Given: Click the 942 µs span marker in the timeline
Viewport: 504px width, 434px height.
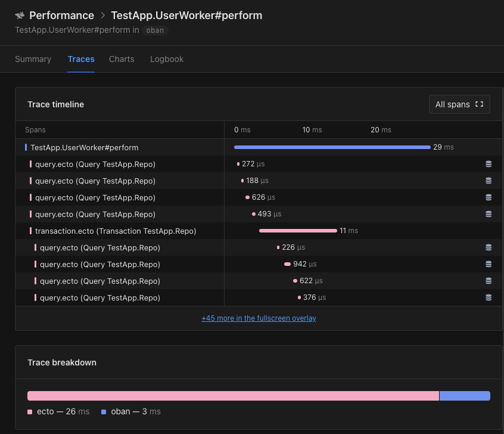Looking at the screenshot, I should (x=287, y=264).
